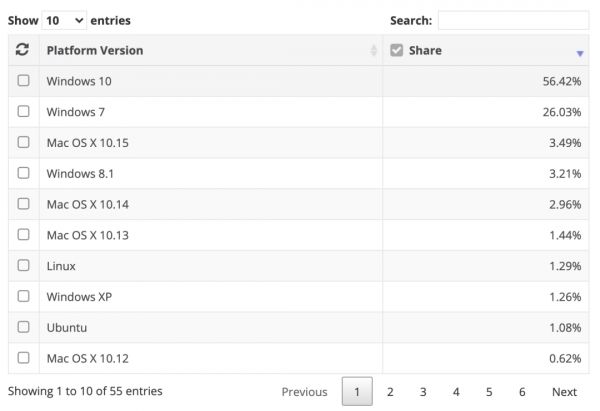Sort by the Share column header
The height and width of the screenshot is (411, 600).
425,51
